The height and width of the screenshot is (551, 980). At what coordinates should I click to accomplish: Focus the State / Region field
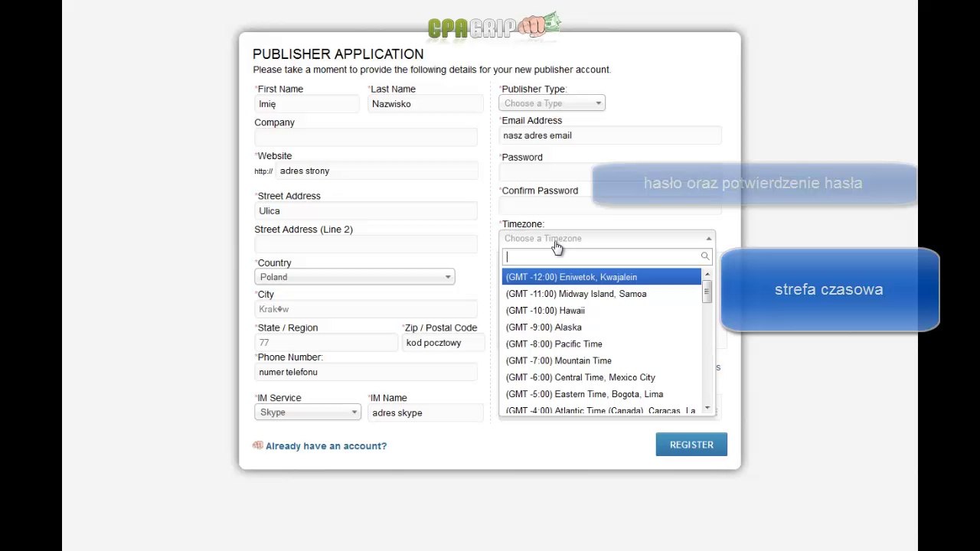(x=325, y=343)
